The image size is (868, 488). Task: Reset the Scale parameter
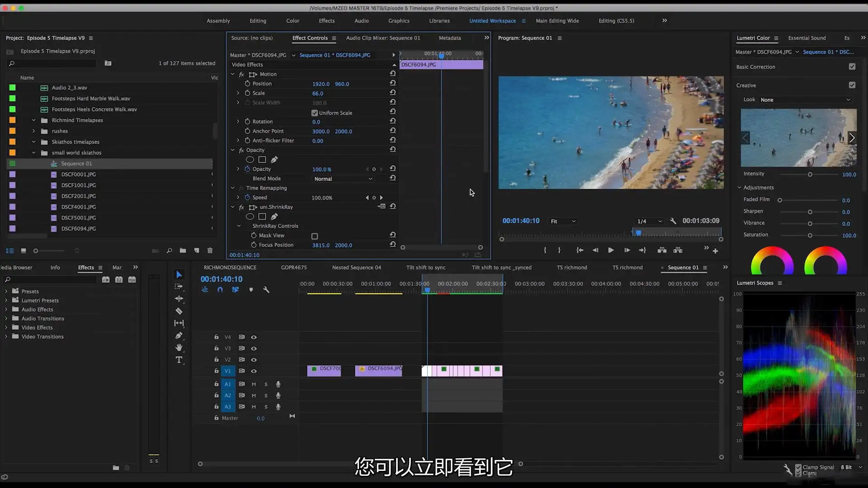[x=392, y=93]
